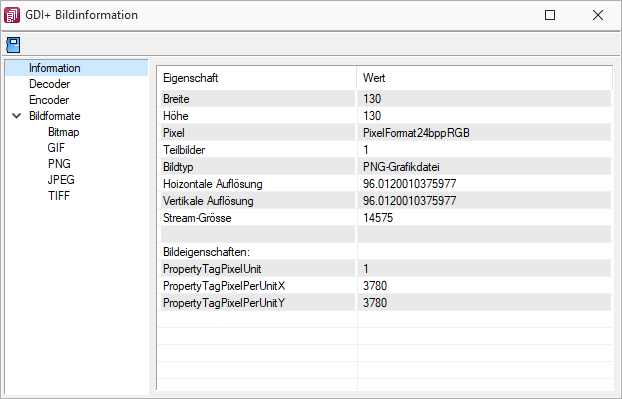Open the Decoder tree entry
The image size is (622, 399).
(x=49, y=84)
